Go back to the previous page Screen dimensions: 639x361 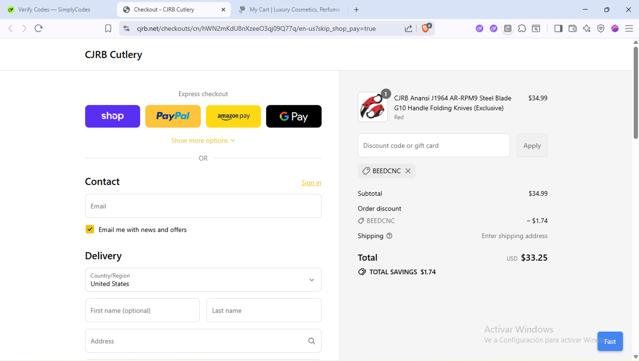[x=11, y=28]
